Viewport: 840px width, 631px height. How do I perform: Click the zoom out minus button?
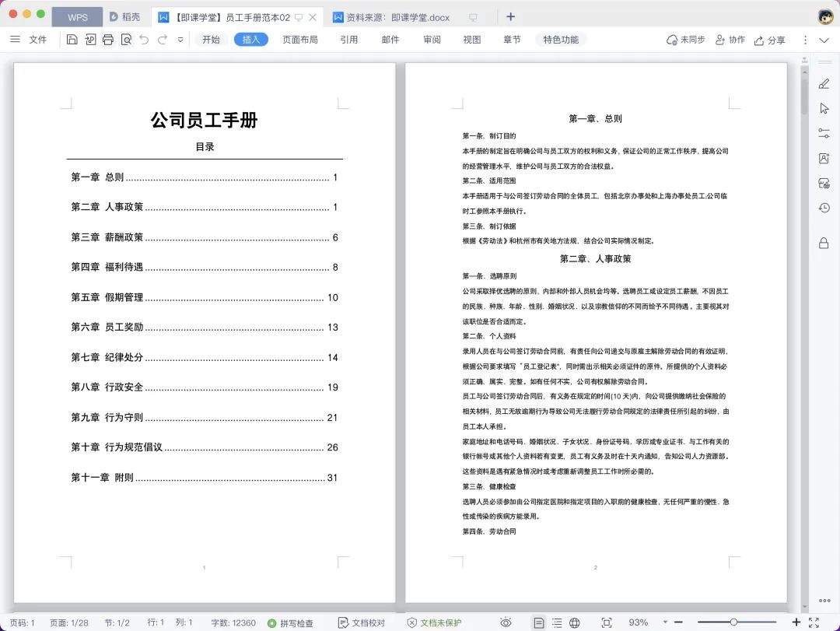pyautogui.click(x=678, y=622)
